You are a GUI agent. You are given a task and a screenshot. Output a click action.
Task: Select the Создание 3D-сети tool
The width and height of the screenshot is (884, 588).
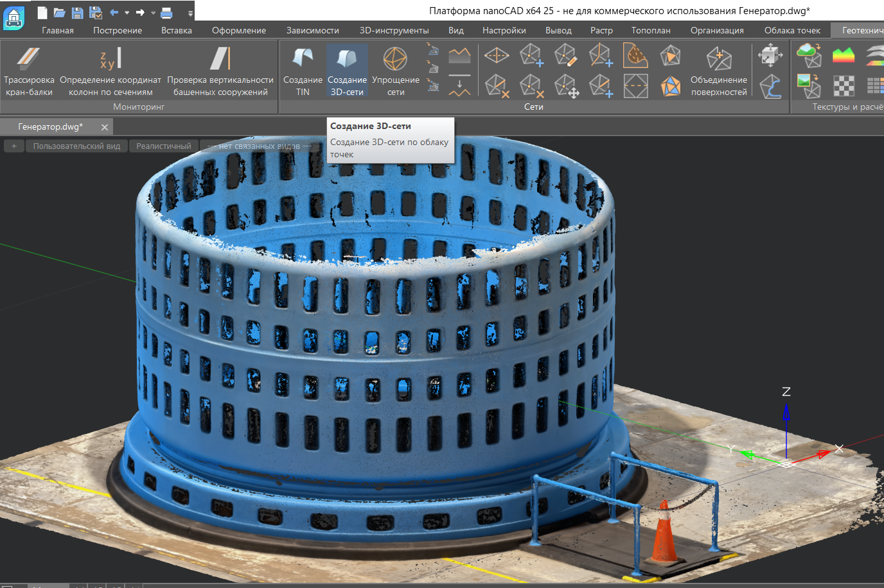tap(347, 71)
